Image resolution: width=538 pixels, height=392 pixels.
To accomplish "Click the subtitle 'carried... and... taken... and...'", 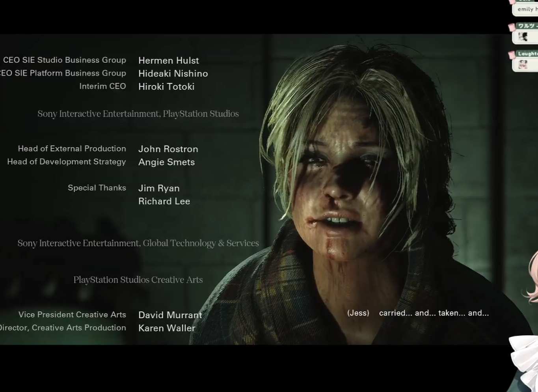I will pyautogui.click(x=434, y=313).
